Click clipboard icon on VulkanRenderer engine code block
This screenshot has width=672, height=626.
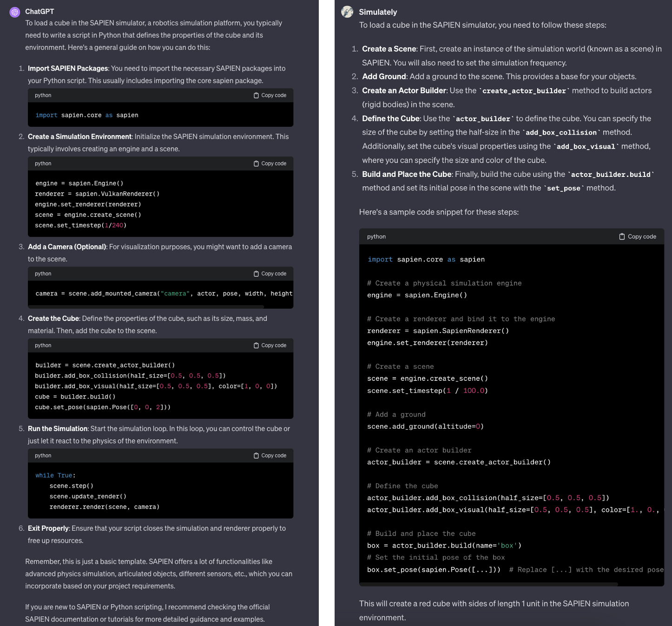point(256,163)
